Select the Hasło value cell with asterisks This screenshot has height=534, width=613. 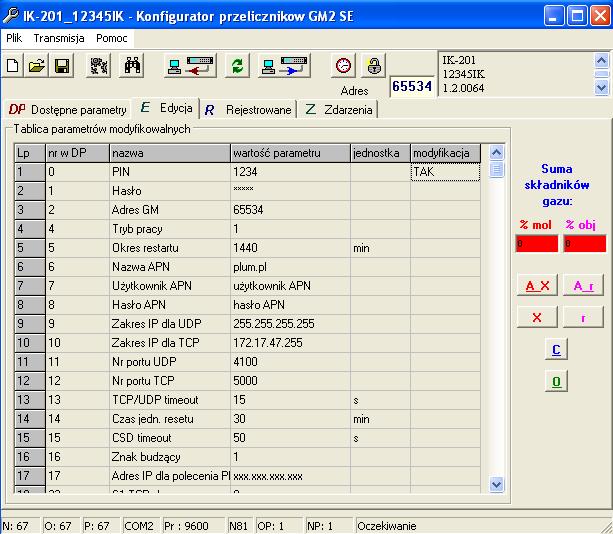pyautogui.click(x=290, y=191)
